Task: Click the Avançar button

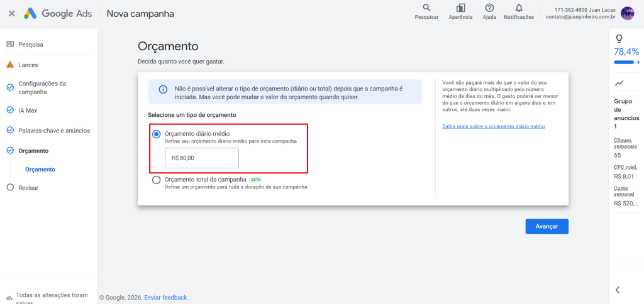Action: pyautogui.click(x=547, y=227)
